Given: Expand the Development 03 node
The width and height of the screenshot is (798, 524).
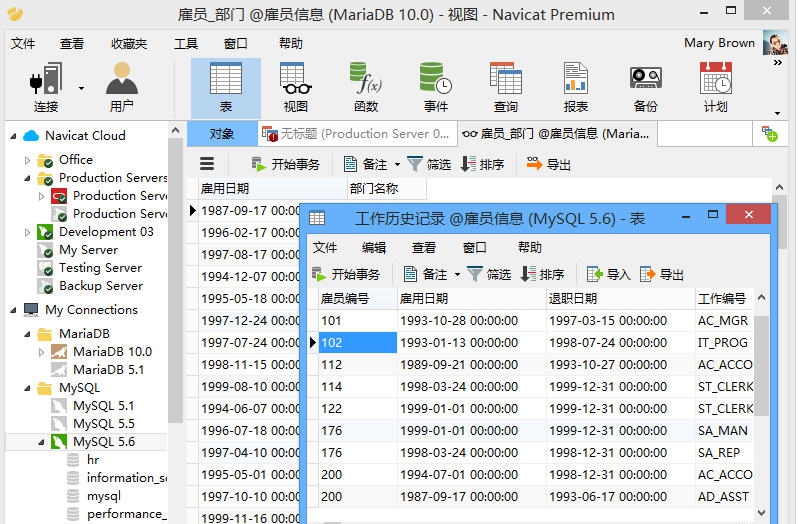Looking at the screenshot, I should point(27,232).
